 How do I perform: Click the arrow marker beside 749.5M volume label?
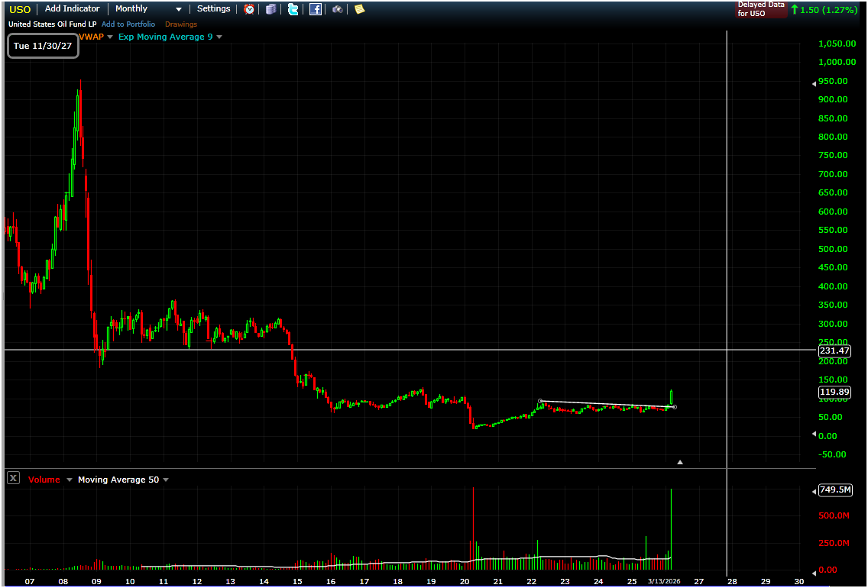click(814, 491)
